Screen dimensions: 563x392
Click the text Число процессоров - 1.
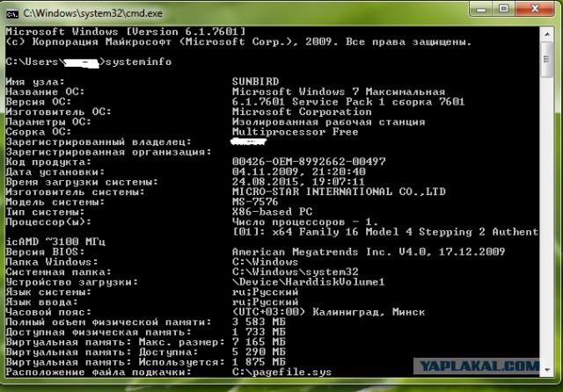[305, 221]
